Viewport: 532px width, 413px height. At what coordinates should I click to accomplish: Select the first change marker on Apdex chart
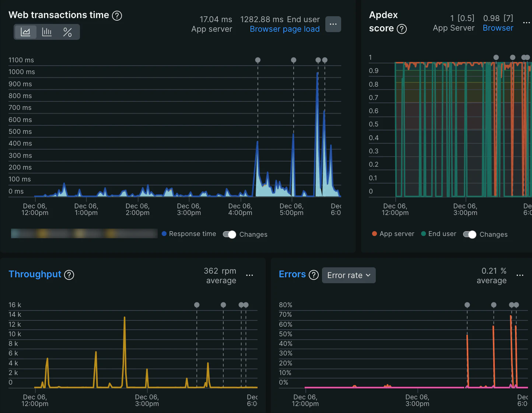pyautogui.click(x=496, y=58)
